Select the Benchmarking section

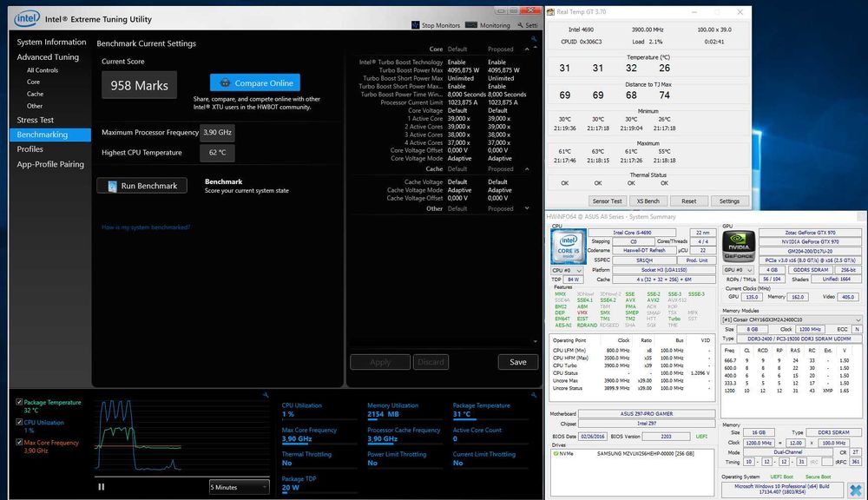pos(49,135)
